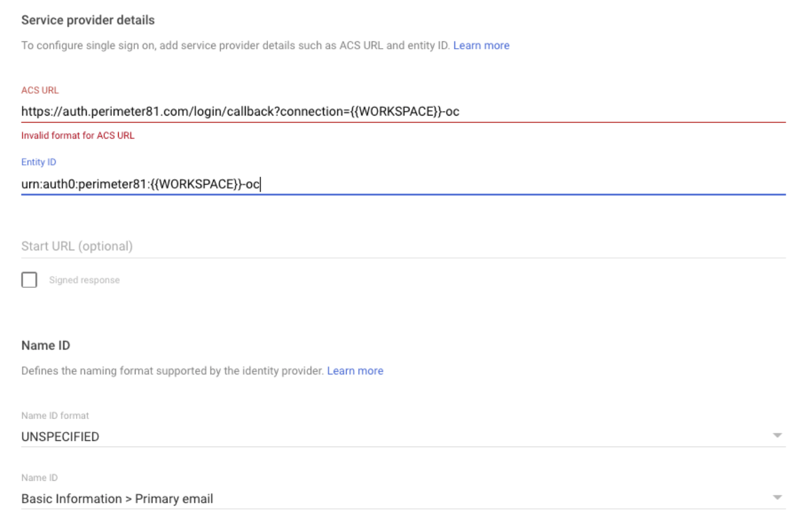The width and height of the screenshot is (806, 532).
Task: Click the small Name ID label above Primary email
Action: 39,478
